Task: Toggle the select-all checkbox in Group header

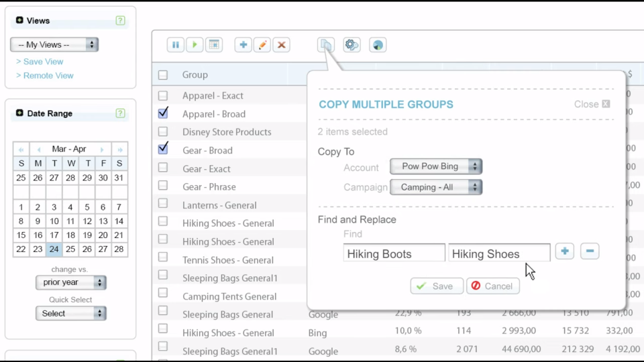Action: coord(163,74)
